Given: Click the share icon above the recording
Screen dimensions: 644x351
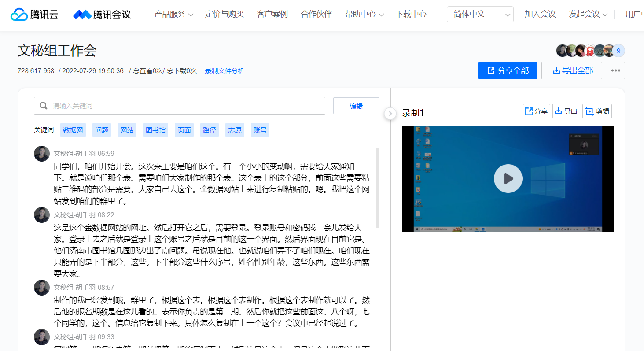Looking at the screenshot, I should tap(536, 111).
